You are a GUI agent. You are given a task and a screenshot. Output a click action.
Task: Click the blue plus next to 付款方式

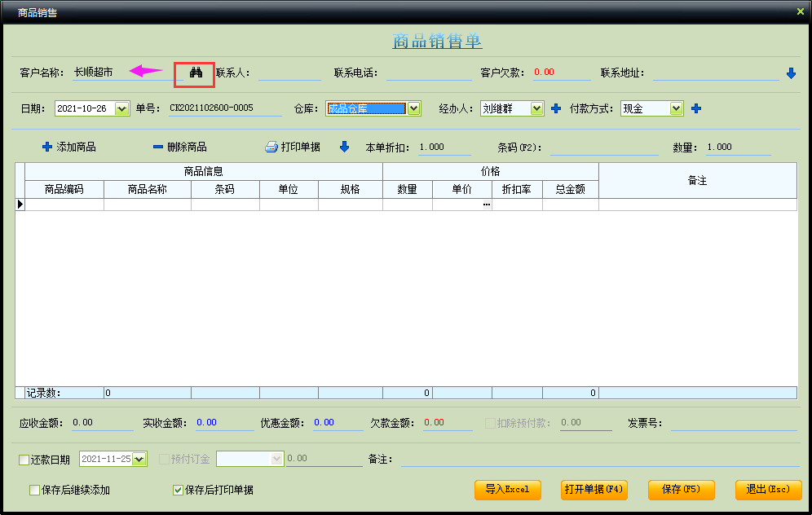click(696, 108)
